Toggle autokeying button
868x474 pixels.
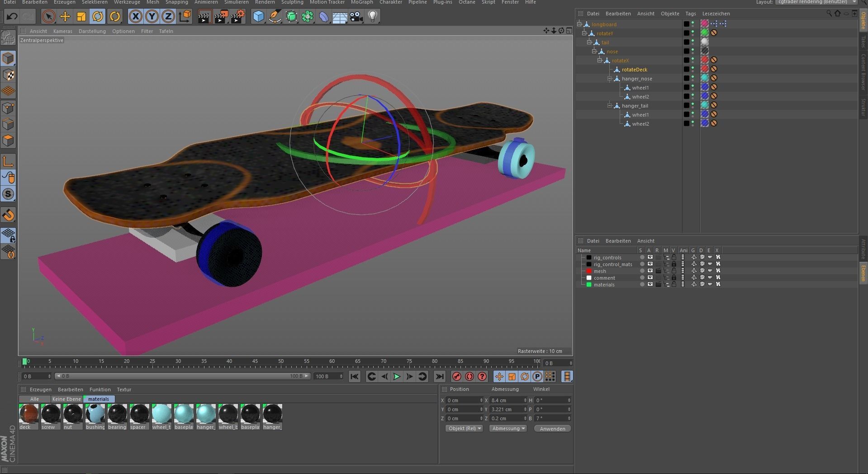[470, 376]
